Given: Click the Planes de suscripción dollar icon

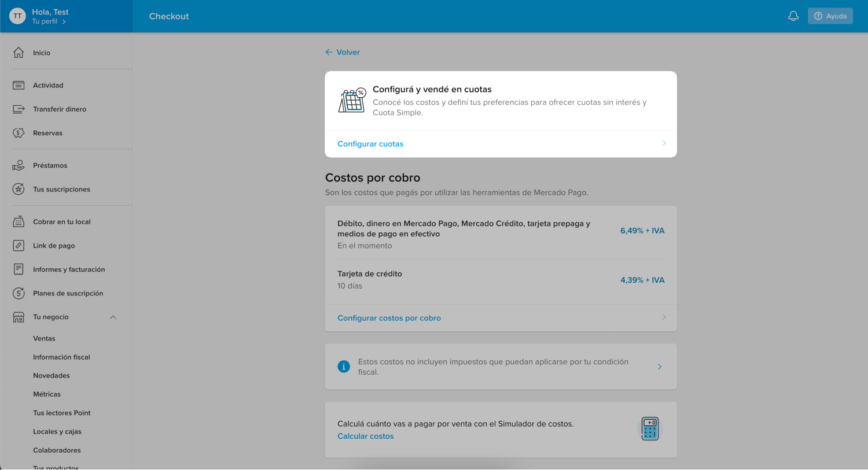Looking at the screenshot, I should (x=19, y=293).
